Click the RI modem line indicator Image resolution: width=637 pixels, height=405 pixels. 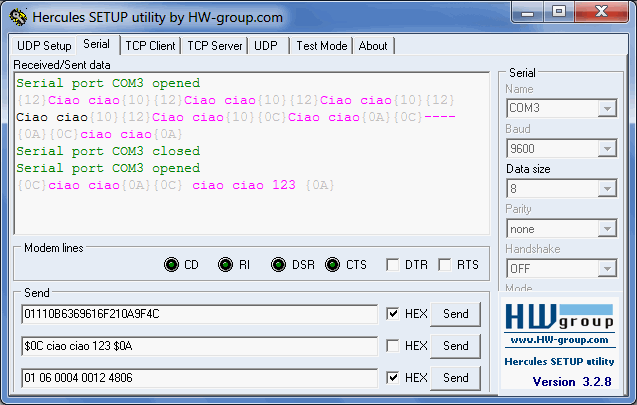(x=226, y=265)
